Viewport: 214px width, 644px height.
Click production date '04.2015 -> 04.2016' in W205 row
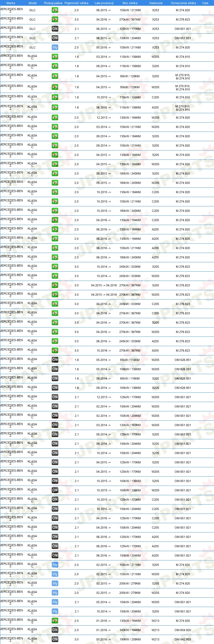coord(104,295)
